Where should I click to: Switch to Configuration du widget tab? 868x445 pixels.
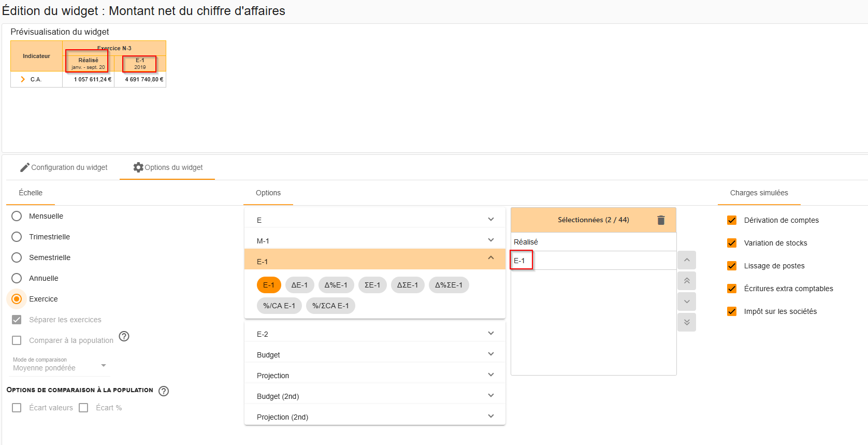point(64,167)
